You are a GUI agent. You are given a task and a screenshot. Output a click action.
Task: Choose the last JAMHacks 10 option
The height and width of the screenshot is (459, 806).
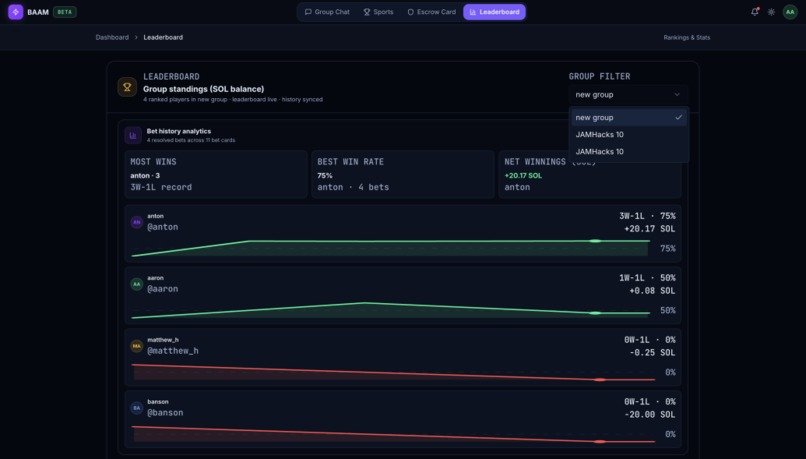pos(628,152)
